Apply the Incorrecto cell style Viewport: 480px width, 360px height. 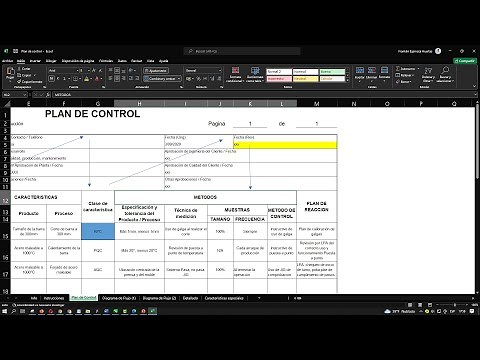click(x=279, y=79)
